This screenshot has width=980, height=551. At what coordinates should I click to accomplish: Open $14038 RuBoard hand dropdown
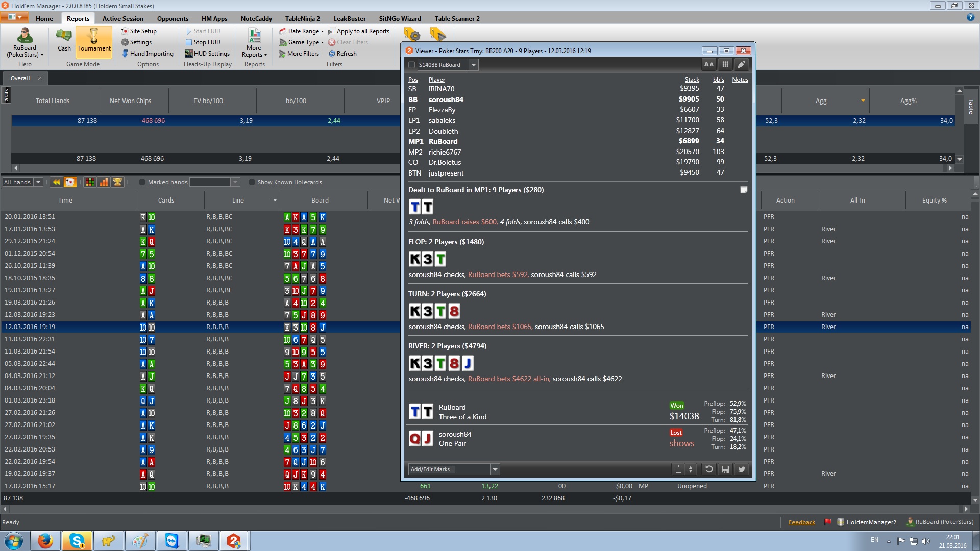474,65
